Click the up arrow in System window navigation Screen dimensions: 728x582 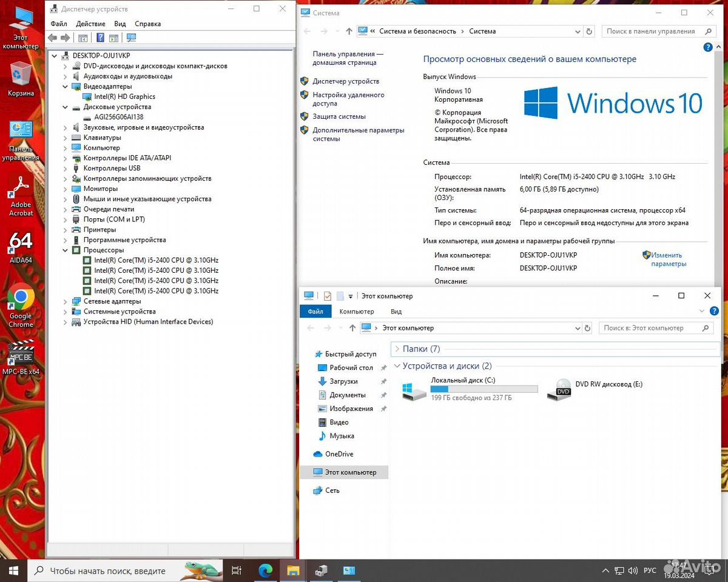click(349, 31)
